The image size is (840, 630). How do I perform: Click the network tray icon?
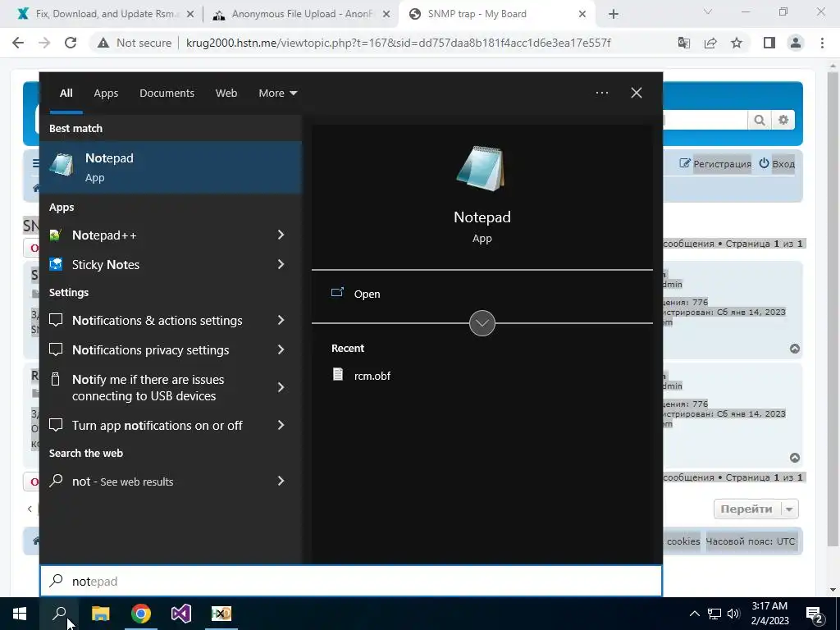[714, 614]
